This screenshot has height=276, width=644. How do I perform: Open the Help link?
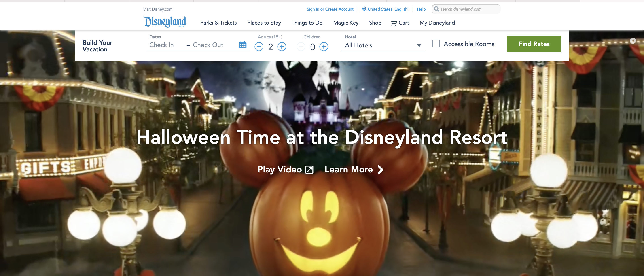click(x=421, y=9)
